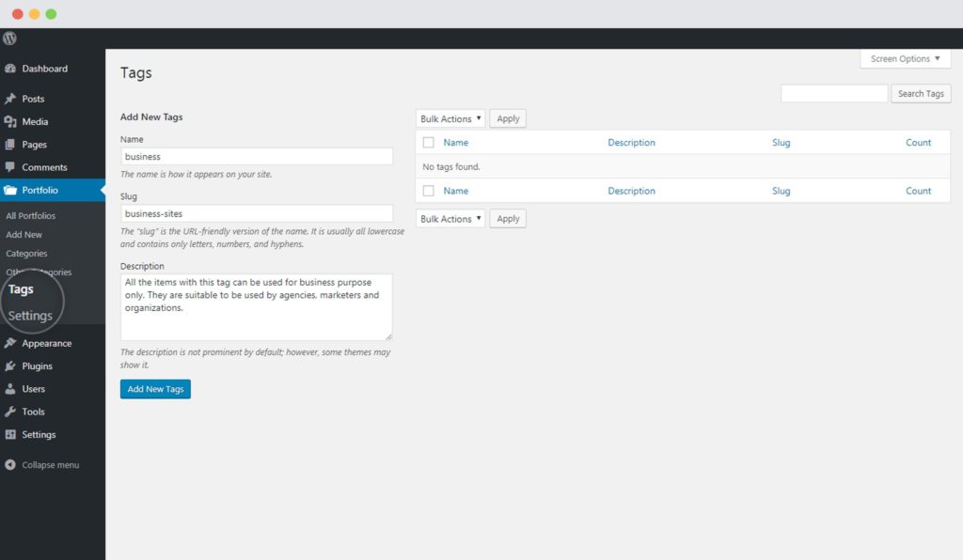Open the Users menu item
The height and width of the screenshot is (560, 963).
click(33, 389)
